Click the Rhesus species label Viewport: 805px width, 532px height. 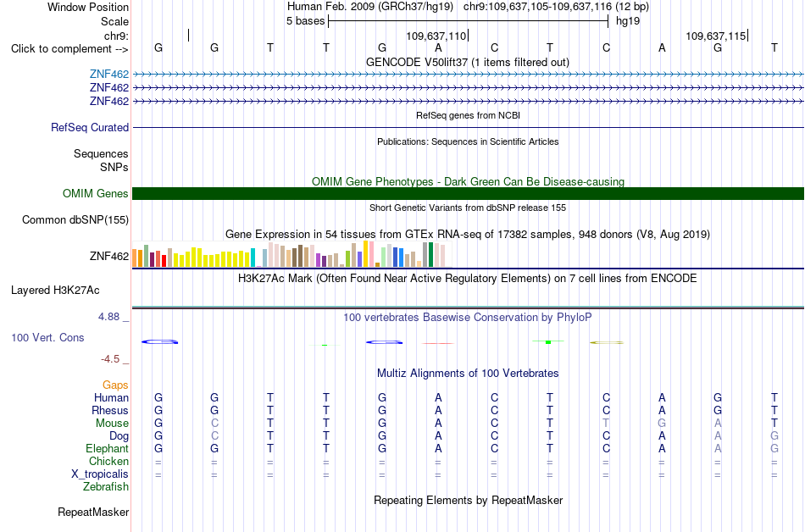[x=110, y=410]
